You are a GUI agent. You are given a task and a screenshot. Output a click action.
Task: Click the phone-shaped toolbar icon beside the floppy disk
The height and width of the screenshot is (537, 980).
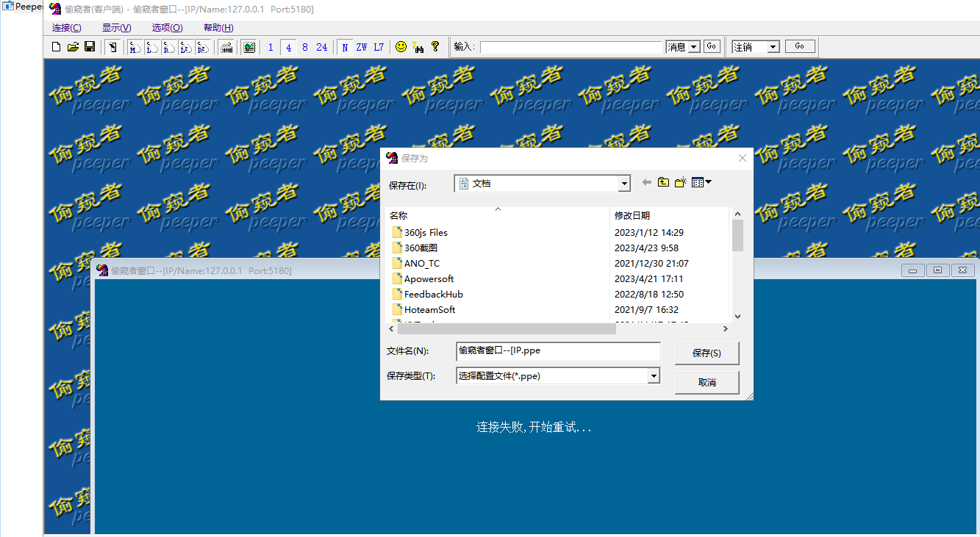tap(112, 47)
